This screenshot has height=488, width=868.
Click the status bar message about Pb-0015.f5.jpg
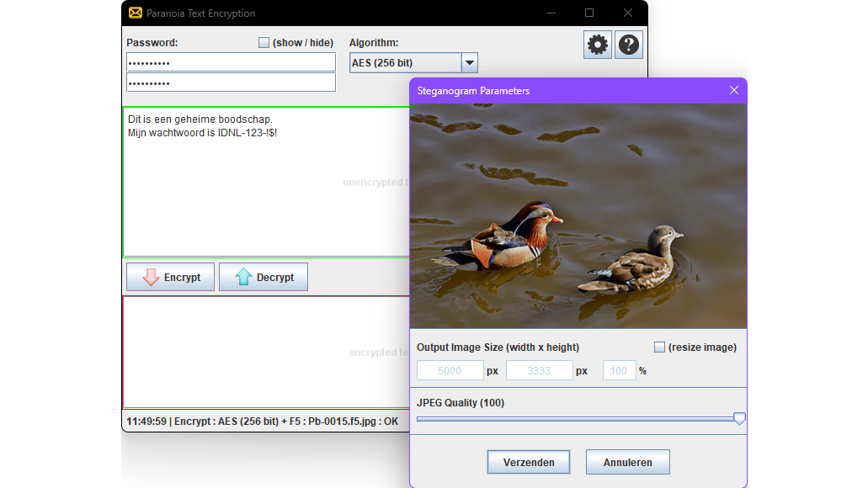click(263, 422)
